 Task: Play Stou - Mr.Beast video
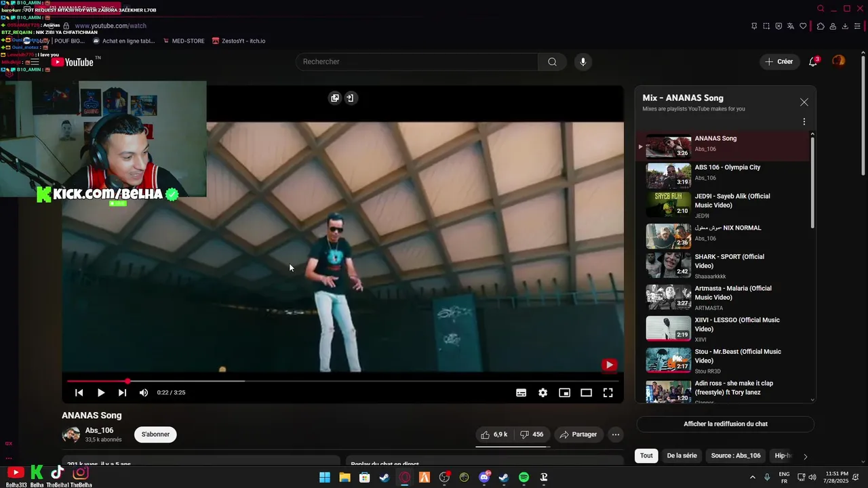pyautogui.click(x=723, y=361)
